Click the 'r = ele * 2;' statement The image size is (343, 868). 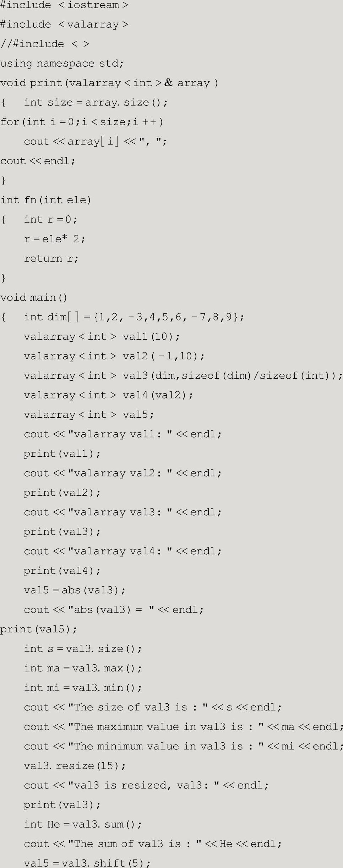(54, 239)
